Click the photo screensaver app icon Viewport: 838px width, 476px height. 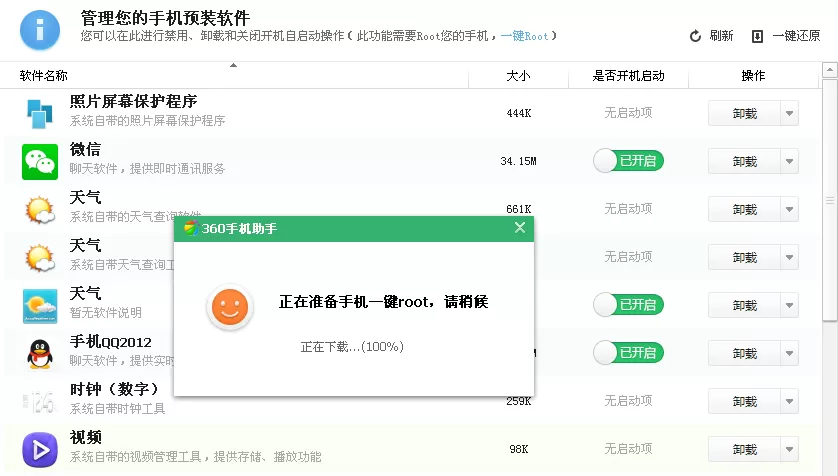(x=40, y=113)
